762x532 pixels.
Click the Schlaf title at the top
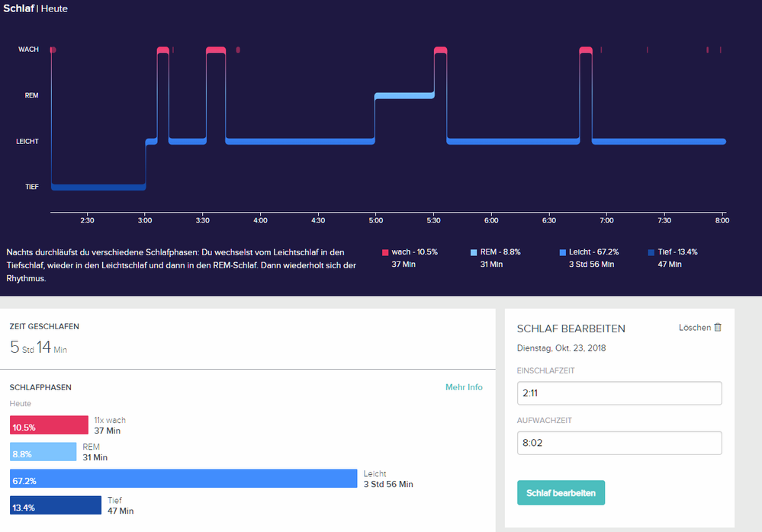point(18,8)
